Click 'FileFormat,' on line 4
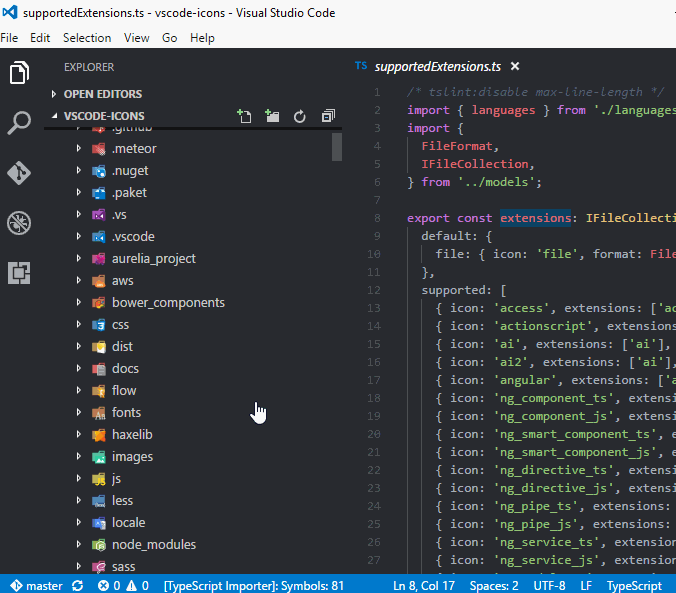 460,146
